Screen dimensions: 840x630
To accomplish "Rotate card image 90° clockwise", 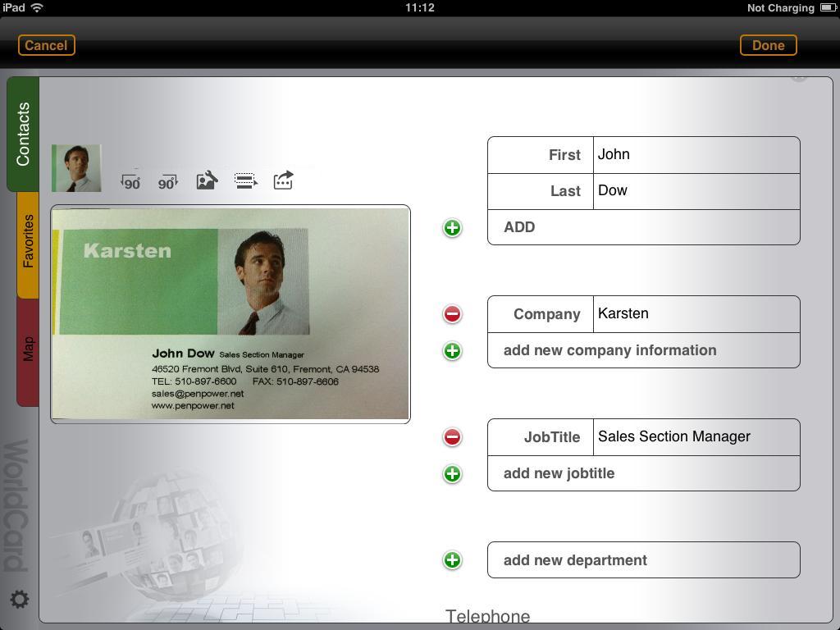I will tap(167, 181).
